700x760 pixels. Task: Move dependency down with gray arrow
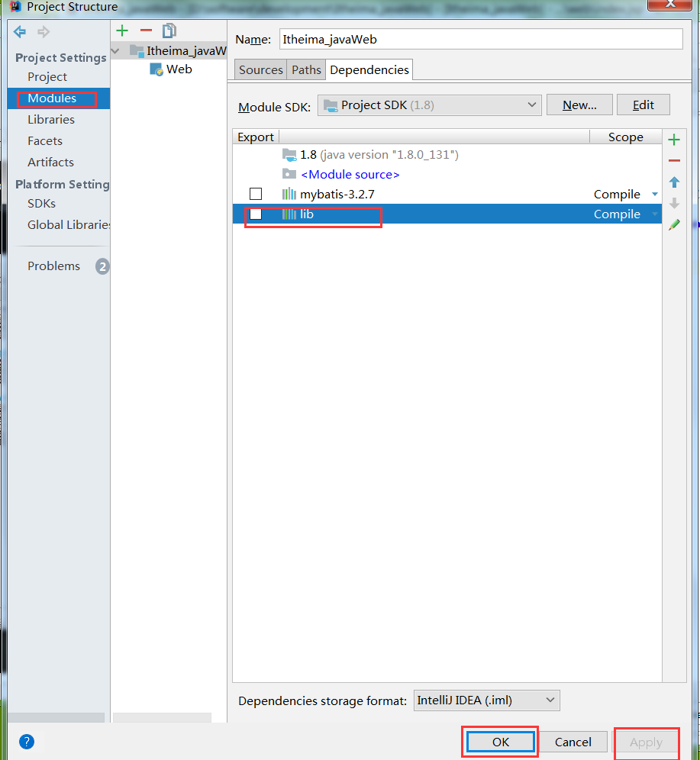pos(674,203)
